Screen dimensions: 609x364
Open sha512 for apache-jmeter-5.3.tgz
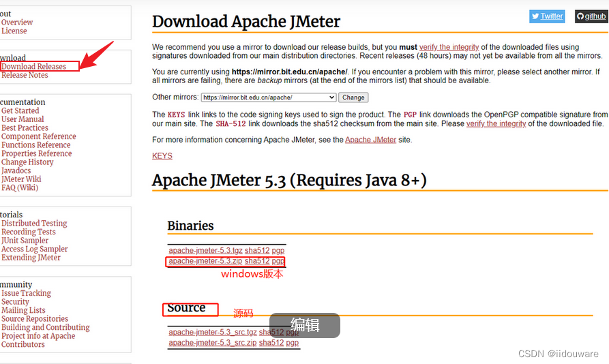(x=256, y=250)
